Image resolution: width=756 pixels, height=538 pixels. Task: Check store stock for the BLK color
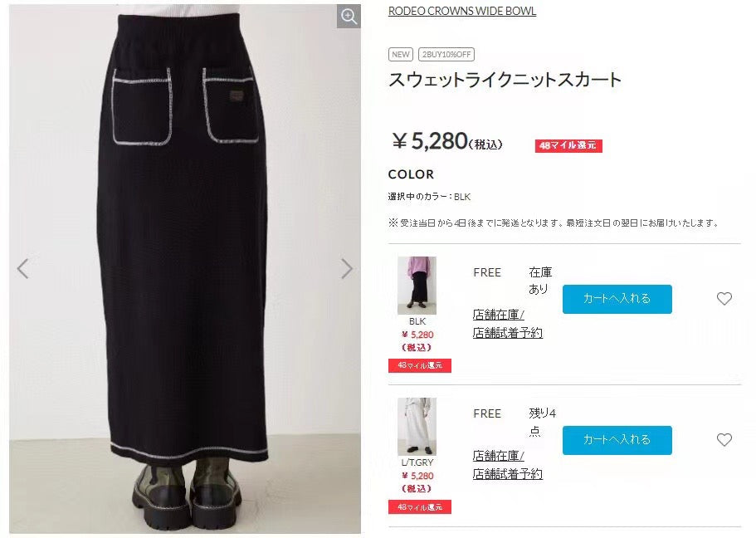point(508,324)
